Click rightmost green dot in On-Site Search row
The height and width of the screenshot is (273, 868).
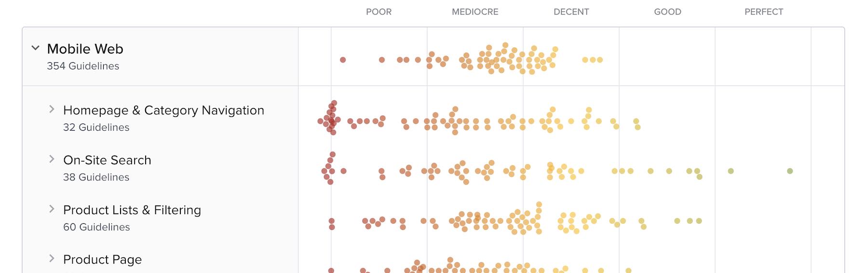pos(790,171)
